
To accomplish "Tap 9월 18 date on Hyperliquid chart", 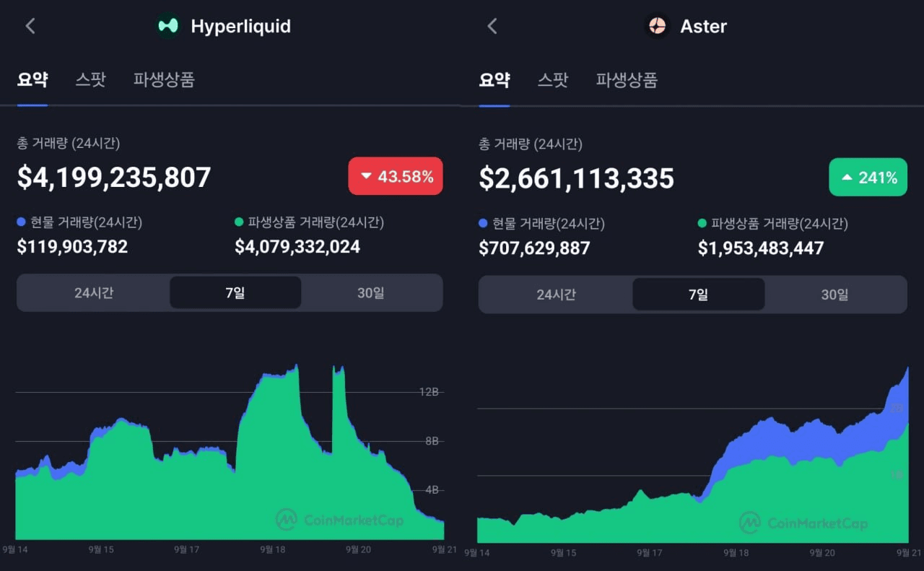I will pos(272,549).
